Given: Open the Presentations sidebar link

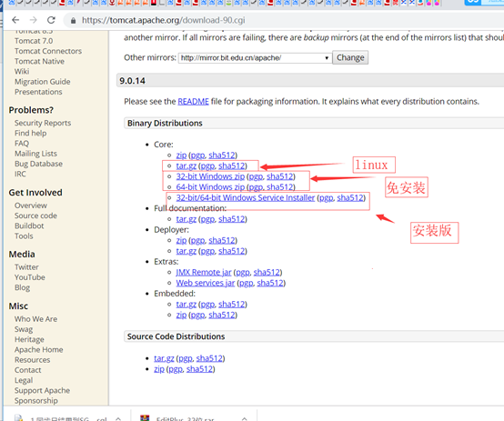Looking at the screenshot, I should (x=38, y=92).
